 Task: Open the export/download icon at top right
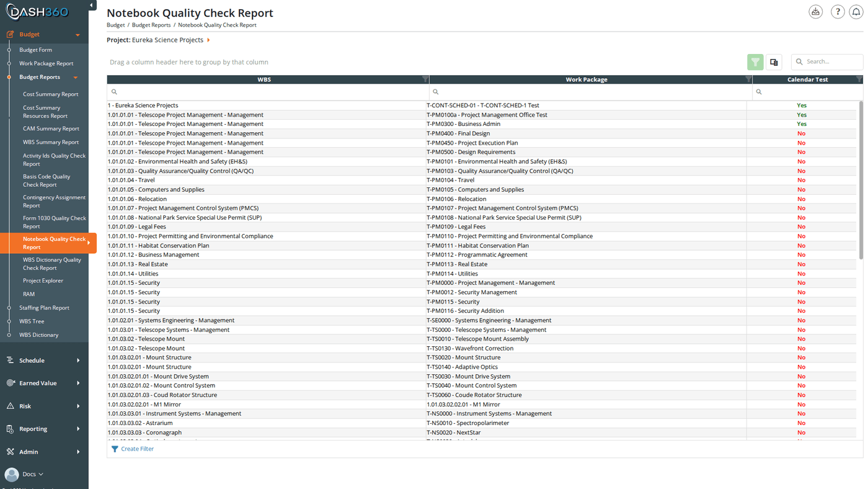coord(815,12)
